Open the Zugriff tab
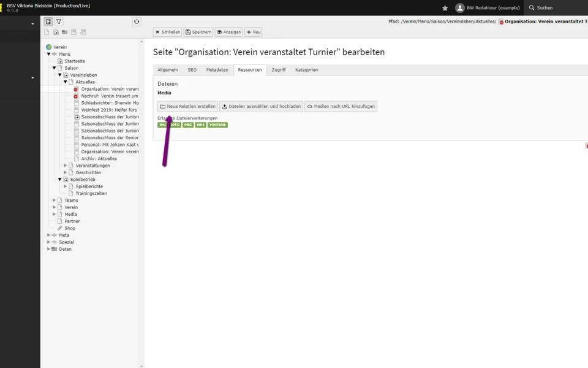This screenshot has height=368, width=588. coord(279,70)
